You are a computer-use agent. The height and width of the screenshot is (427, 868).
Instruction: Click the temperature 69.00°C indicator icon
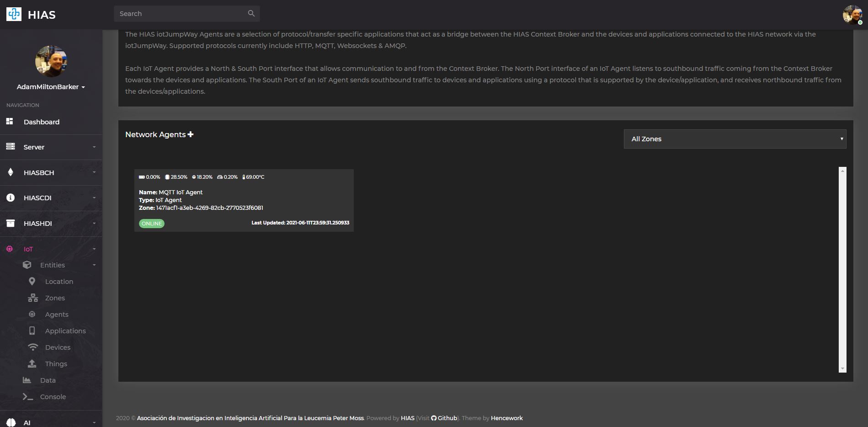click(x=244, y=177)
